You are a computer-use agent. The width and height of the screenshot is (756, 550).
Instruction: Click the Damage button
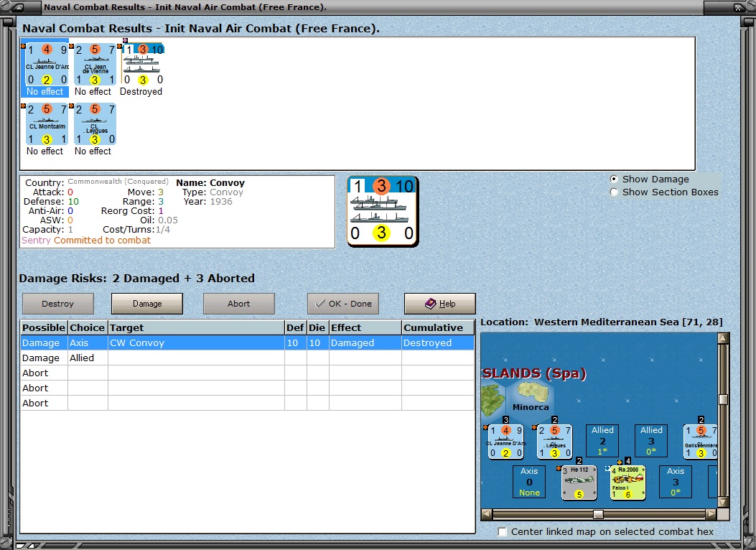147,304
